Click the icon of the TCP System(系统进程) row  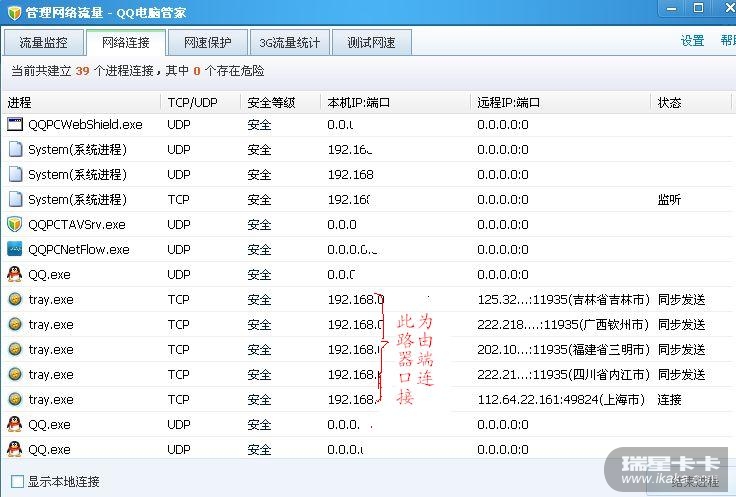(x=15, y=199)
